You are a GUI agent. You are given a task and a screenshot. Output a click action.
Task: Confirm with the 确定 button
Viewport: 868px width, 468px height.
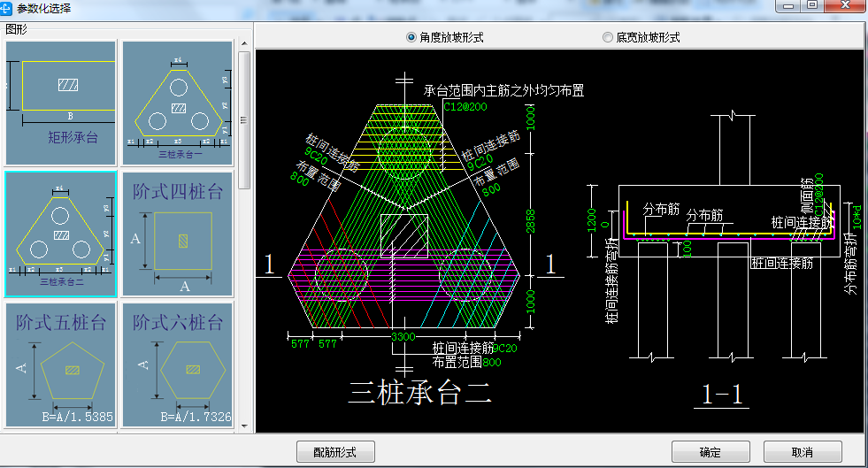point(711,452)
